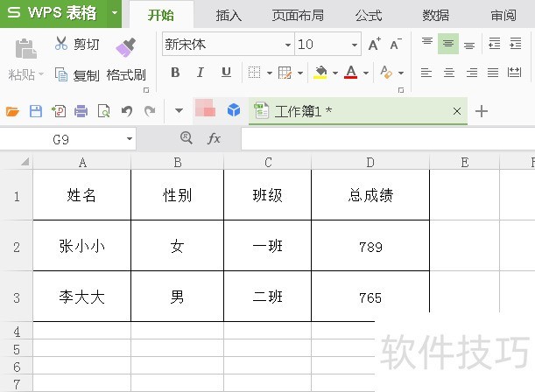Toggle middle vertical alignment
The width and height of the screenshot is (535, 392).
click(x=448, y=44)
